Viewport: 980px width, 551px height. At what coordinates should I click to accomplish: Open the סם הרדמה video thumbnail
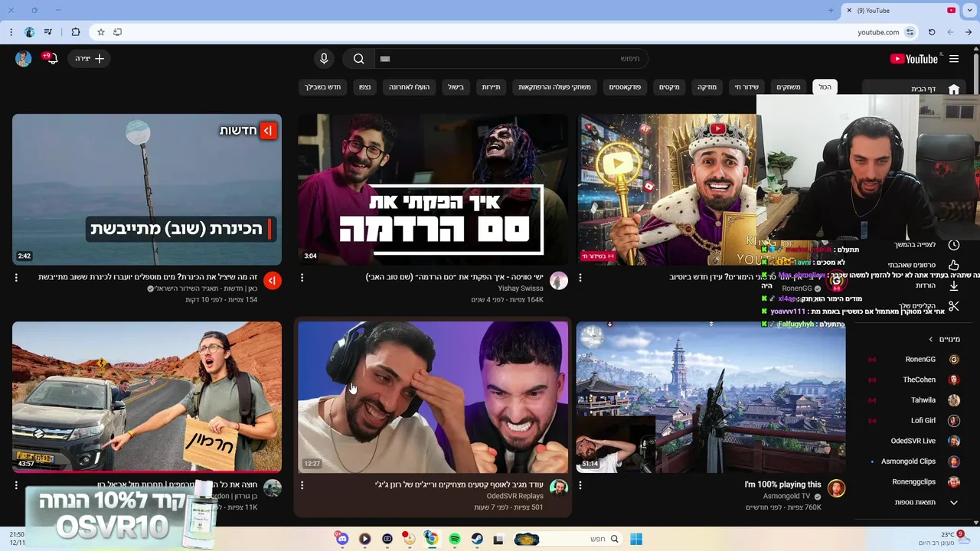(433, 190)
